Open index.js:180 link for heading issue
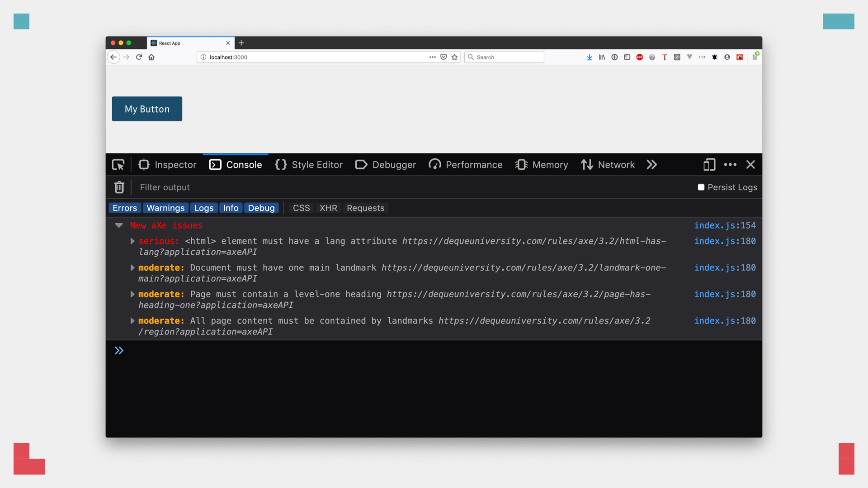868x488 pixels. (x=725, y=294)
